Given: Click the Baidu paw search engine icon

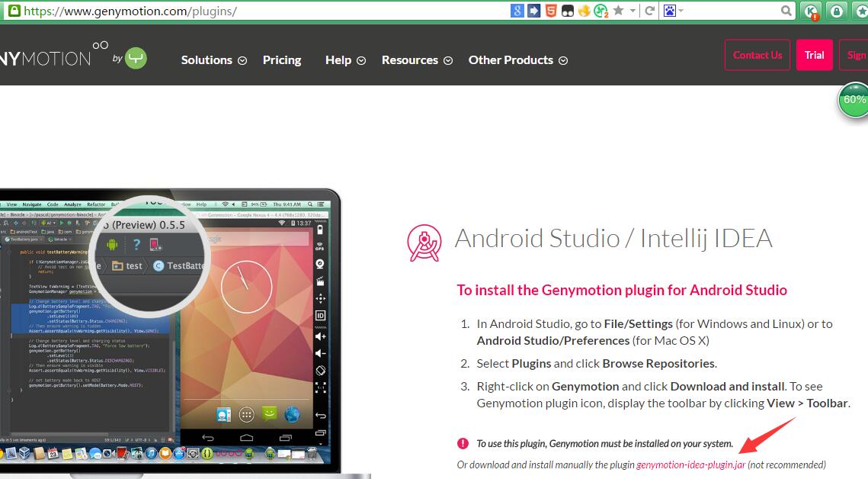Looking at the screenshot, I should point(670,11).
